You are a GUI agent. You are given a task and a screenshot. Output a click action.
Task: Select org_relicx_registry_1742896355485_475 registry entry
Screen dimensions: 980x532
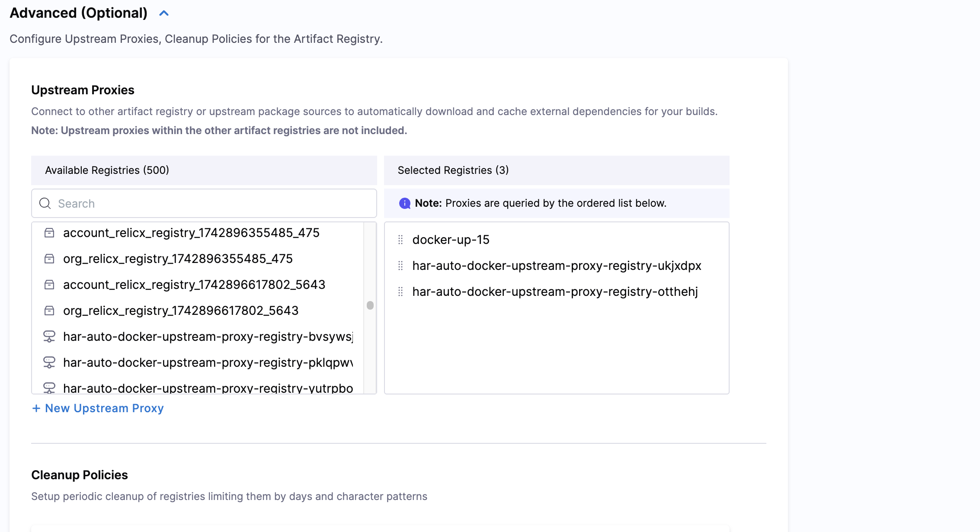178,259
